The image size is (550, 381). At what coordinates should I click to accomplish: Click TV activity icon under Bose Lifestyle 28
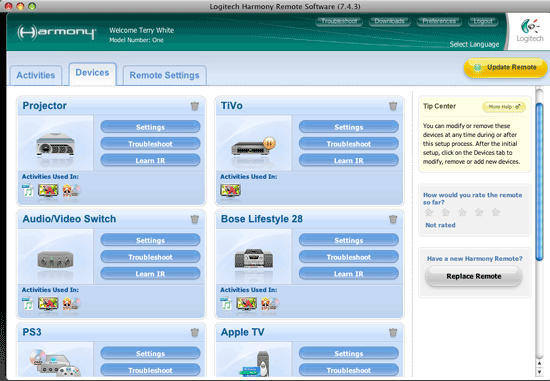tap(247, 304)
